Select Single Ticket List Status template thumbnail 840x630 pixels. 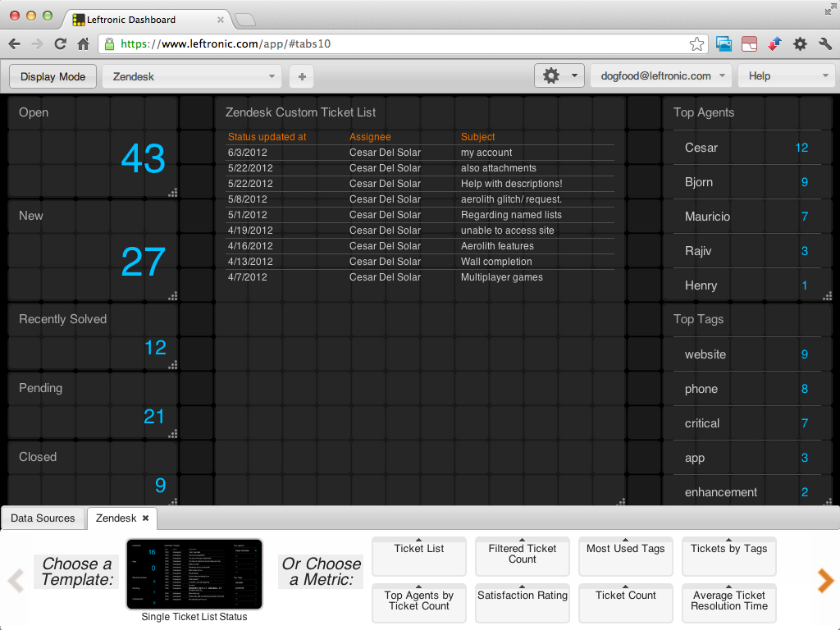pos(194,574)
